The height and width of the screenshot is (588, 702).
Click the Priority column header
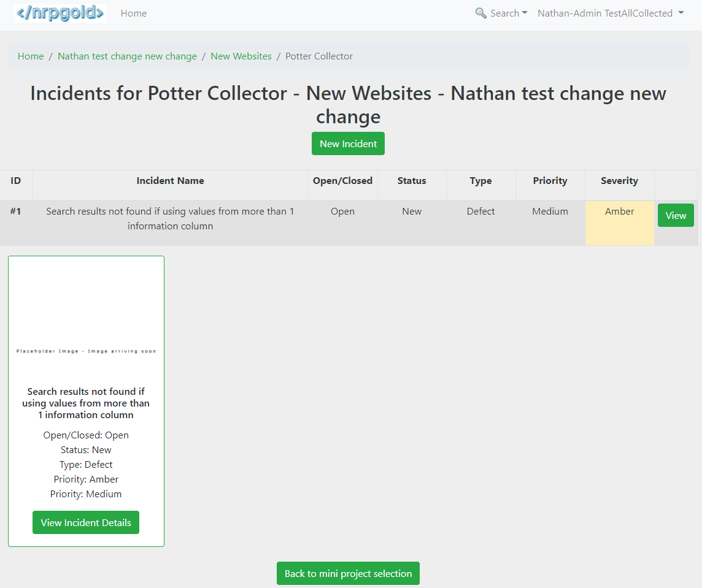coord(550,181)
